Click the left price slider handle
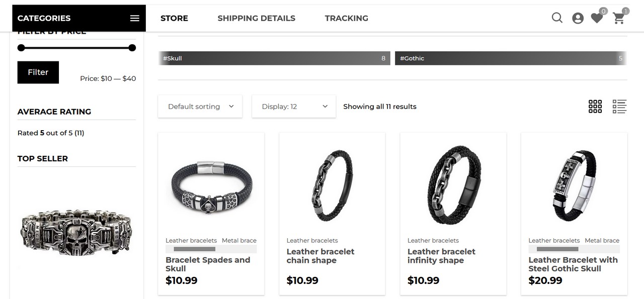 click(21, 48)
